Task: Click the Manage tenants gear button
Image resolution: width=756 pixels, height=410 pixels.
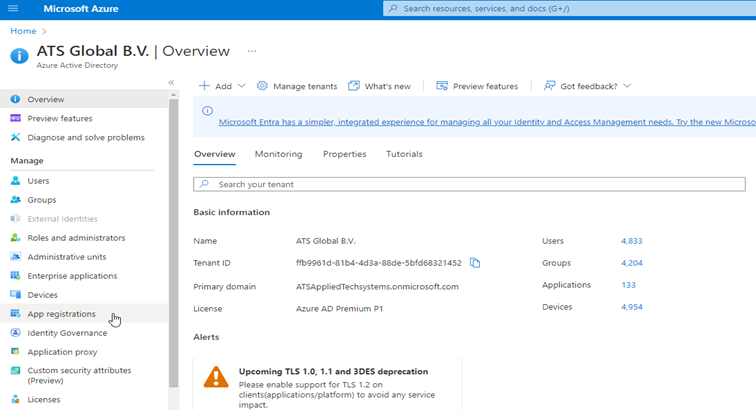Action: click(297, 86)
